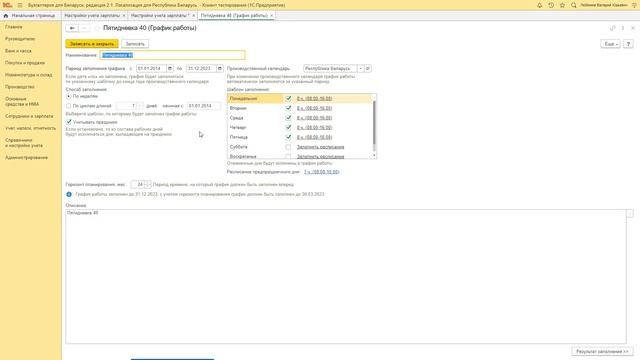Screen dimensions: 640x360
Task: Close first Настройки учета зарплаты tab
Action: [124, 16]
